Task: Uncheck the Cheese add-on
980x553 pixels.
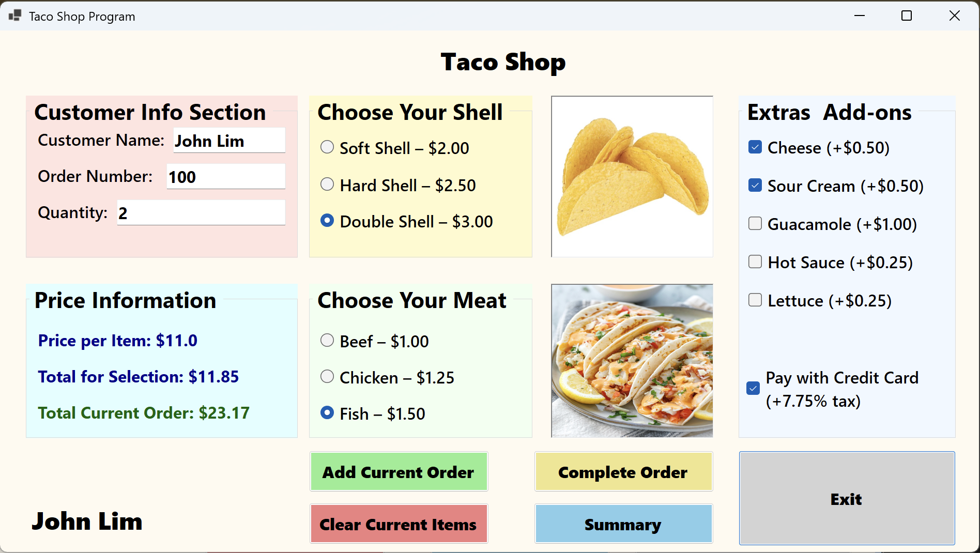Action: 755,147
